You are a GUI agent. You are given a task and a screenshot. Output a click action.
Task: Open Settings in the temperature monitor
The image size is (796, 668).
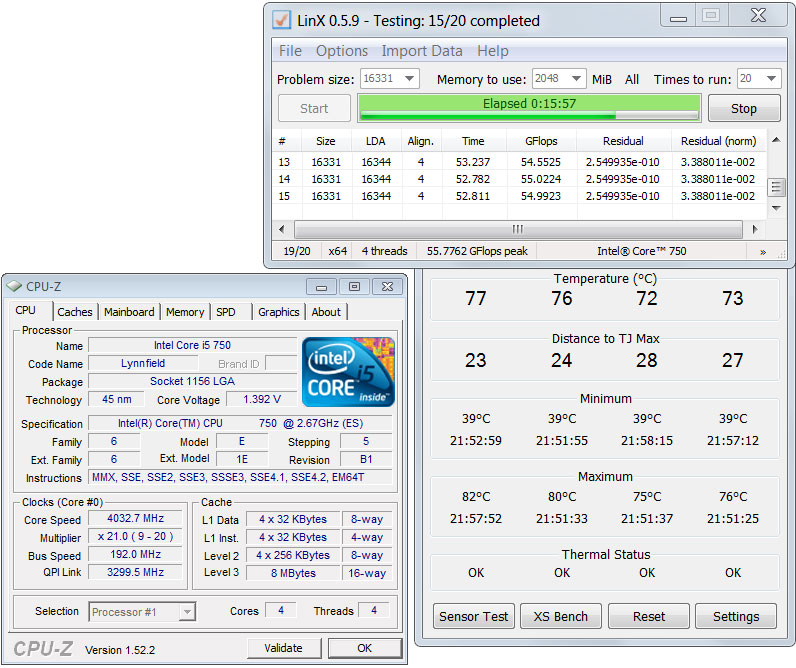click(x=736, y=617)
